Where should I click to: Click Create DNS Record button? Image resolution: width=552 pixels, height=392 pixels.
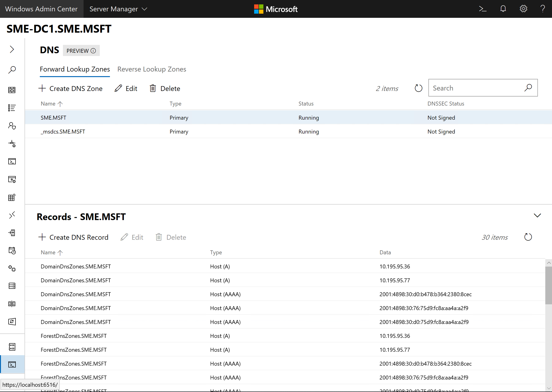click(73, 237)
